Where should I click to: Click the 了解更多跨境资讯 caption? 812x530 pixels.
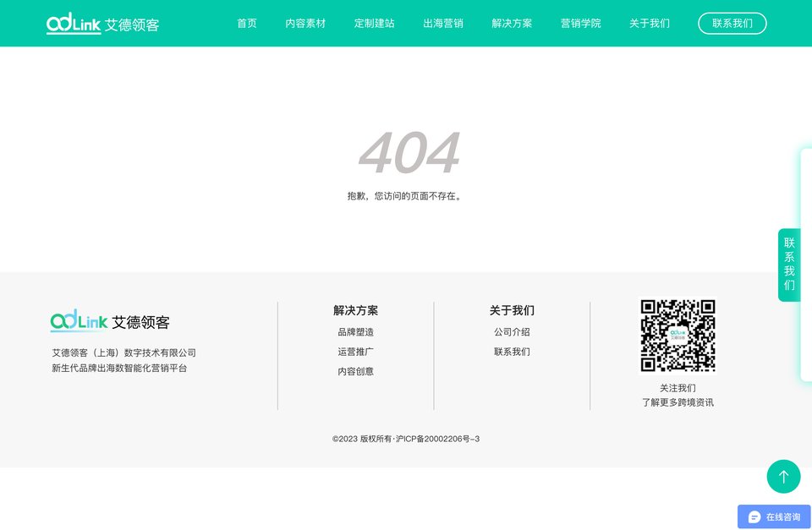pos(678,402)
